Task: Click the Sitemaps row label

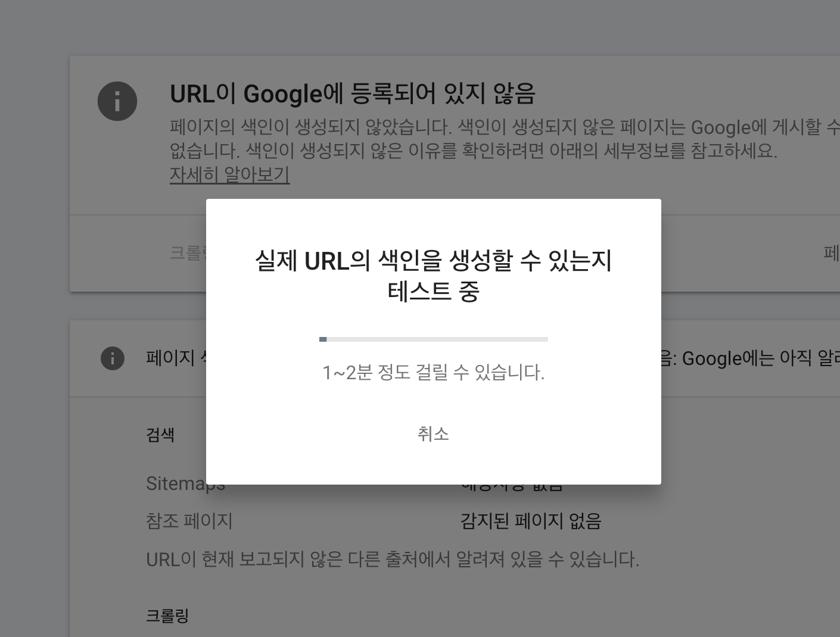Action: click(x=185, y=483)
